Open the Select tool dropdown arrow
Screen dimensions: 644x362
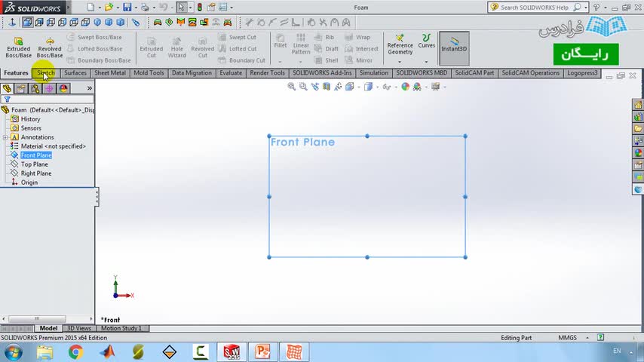pyautogui.click(x=190, y=8)
